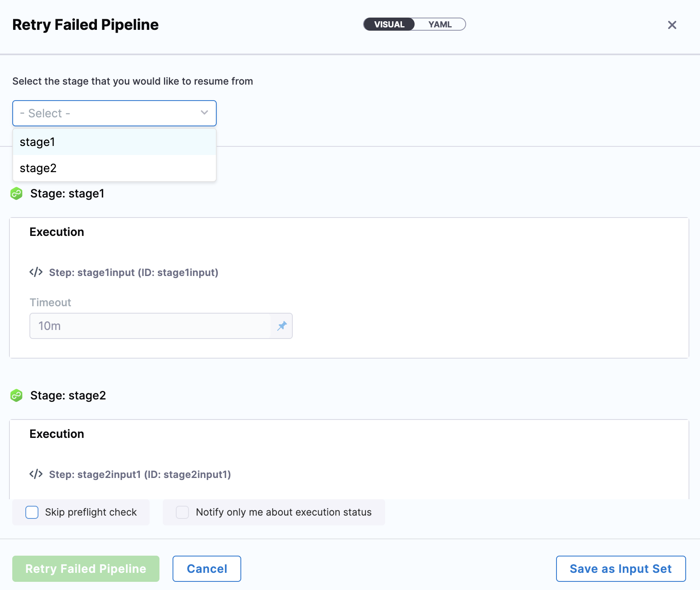Click green Retry Failed Pipeline button
The height and width of the screenshot is (590, 700).
[86, 569]
